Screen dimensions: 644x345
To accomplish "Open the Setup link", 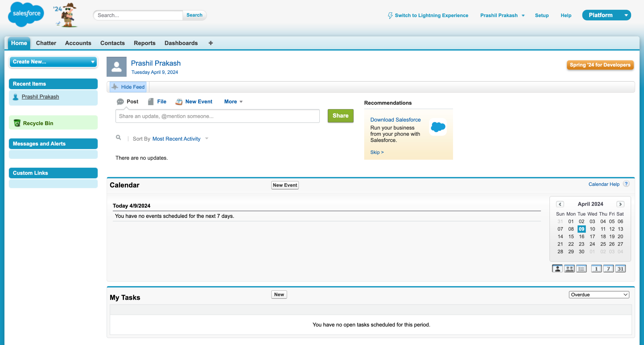I will tap(542, 15).
